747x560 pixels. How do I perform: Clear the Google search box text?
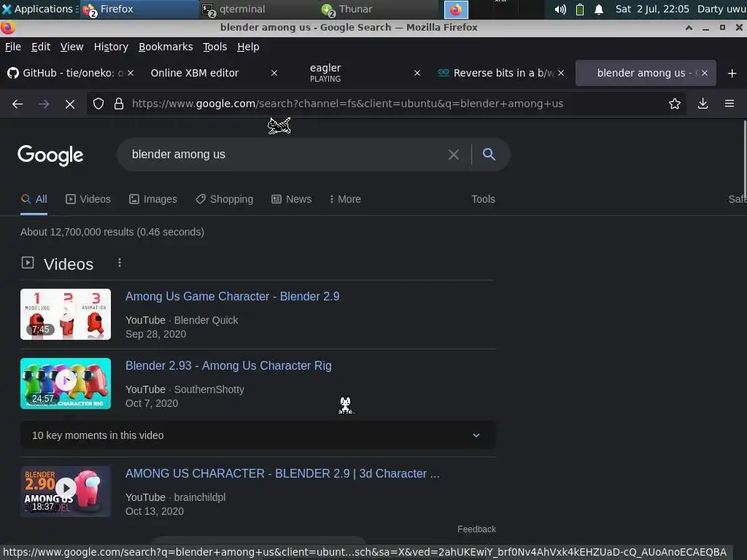click(x=454, y=155)
